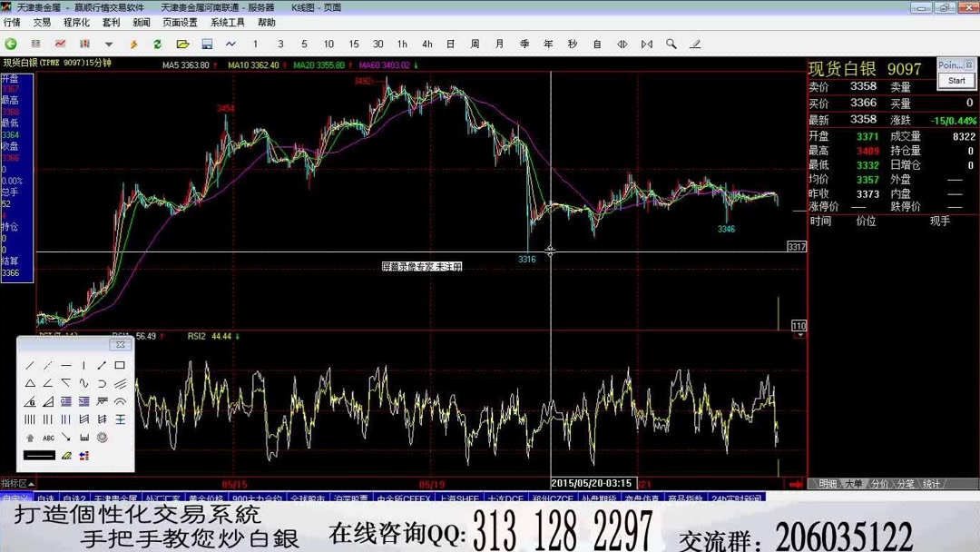The height and width of the screenshot is (552, 980).
Task: Open the magnifier zoom tool on toolbar
Action: (672, 44)
